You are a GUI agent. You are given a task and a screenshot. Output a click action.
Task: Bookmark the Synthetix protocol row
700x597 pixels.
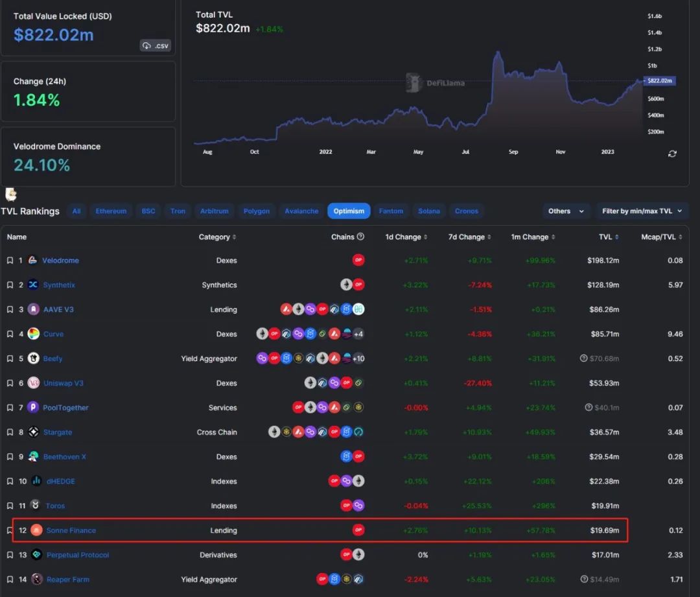tap(10, 285)
